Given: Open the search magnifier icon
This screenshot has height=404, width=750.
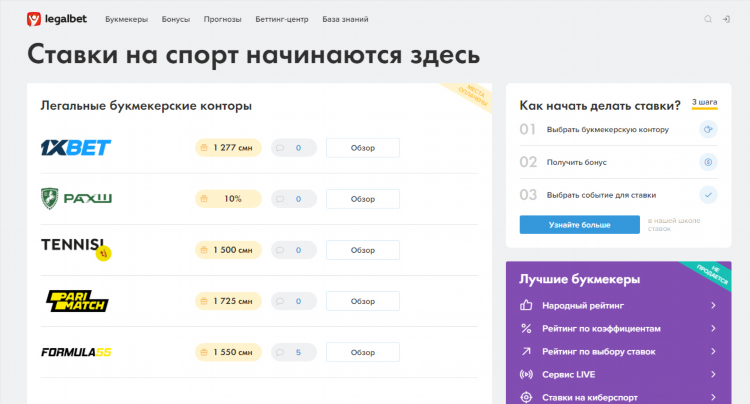Looking at the screenshot, I should click(x=708, y=19).
